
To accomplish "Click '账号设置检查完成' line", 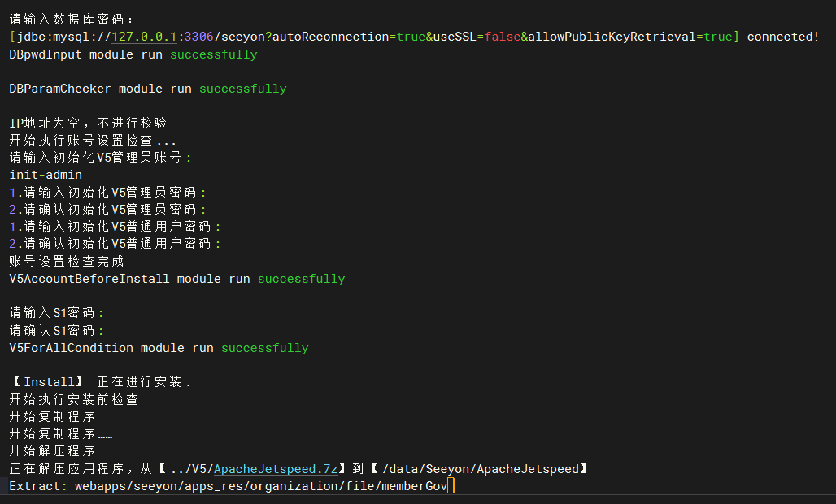I will [67, 261].
